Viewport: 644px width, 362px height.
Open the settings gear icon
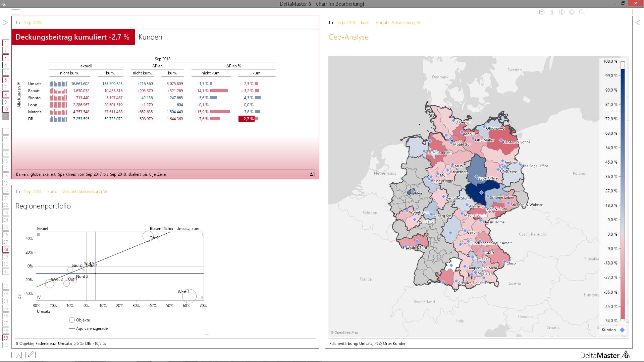pos(572,12)
